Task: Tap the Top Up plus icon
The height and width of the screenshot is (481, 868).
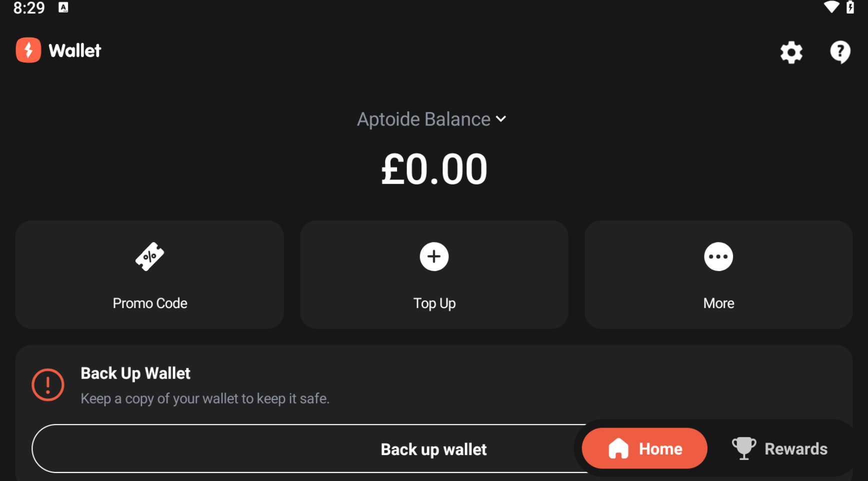Action: (434, 256)
